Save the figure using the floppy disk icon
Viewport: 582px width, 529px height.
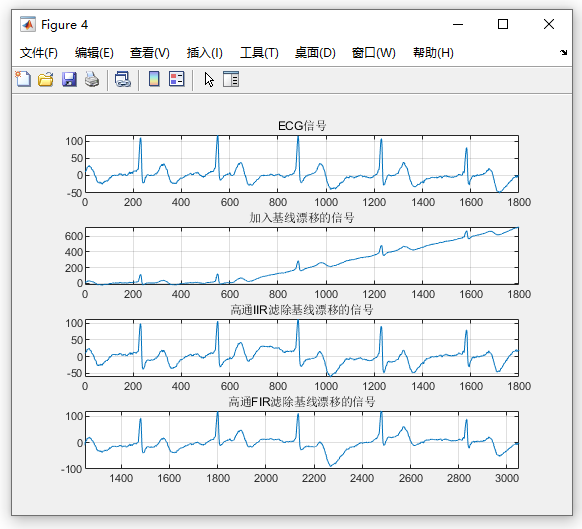point(69,79)
